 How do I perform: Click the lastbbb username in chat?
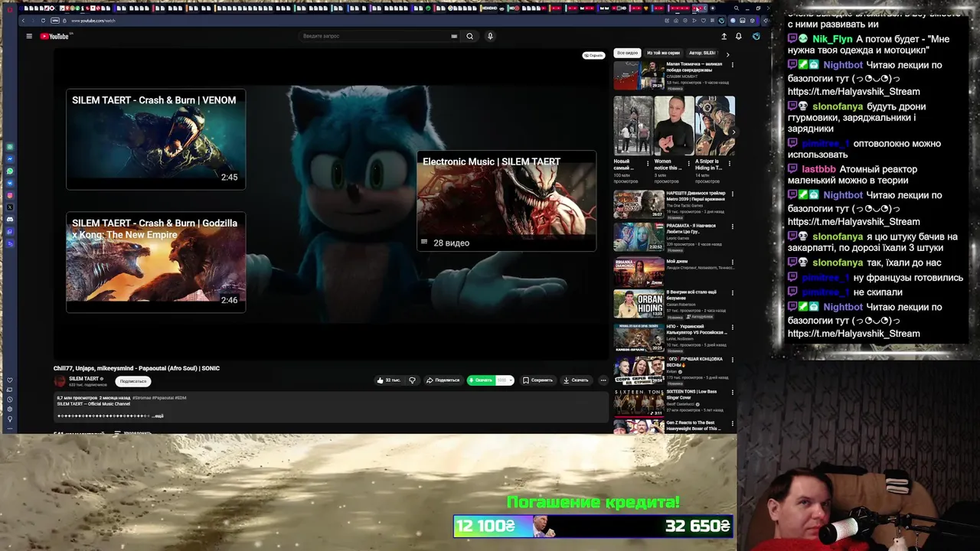click(x=818, y=169)
